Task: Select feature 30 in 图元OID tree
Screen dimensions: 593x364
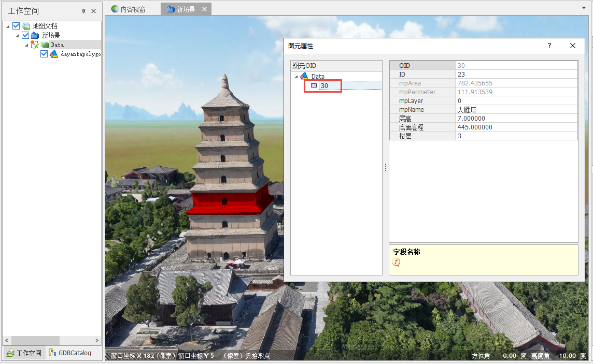Action: coord(324,85)
